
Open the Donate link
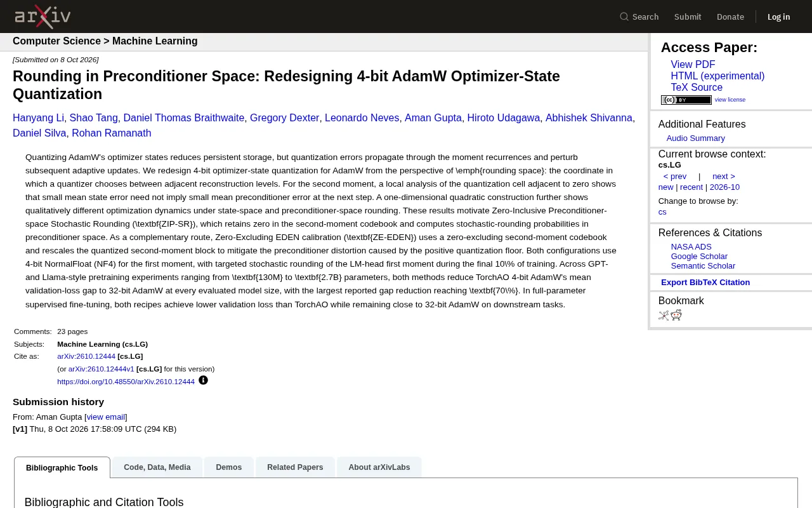coord(730,17)
